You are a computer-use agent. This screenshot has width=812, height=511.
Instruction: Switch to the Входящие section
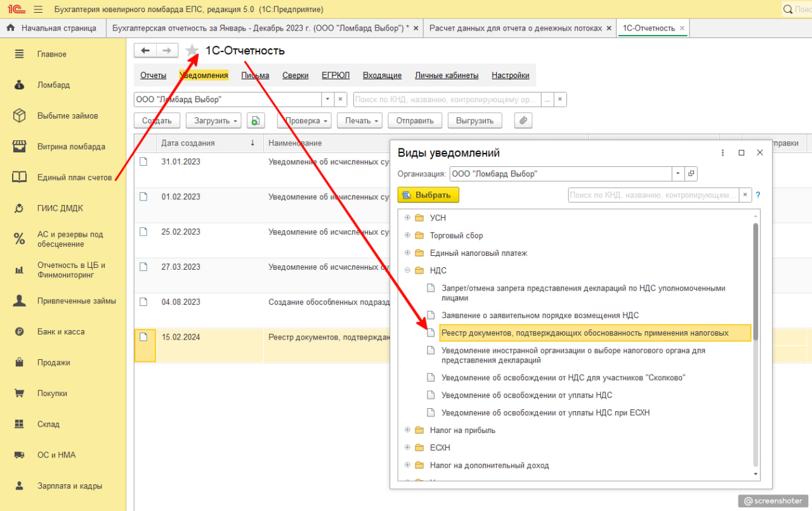pos(383,75)
